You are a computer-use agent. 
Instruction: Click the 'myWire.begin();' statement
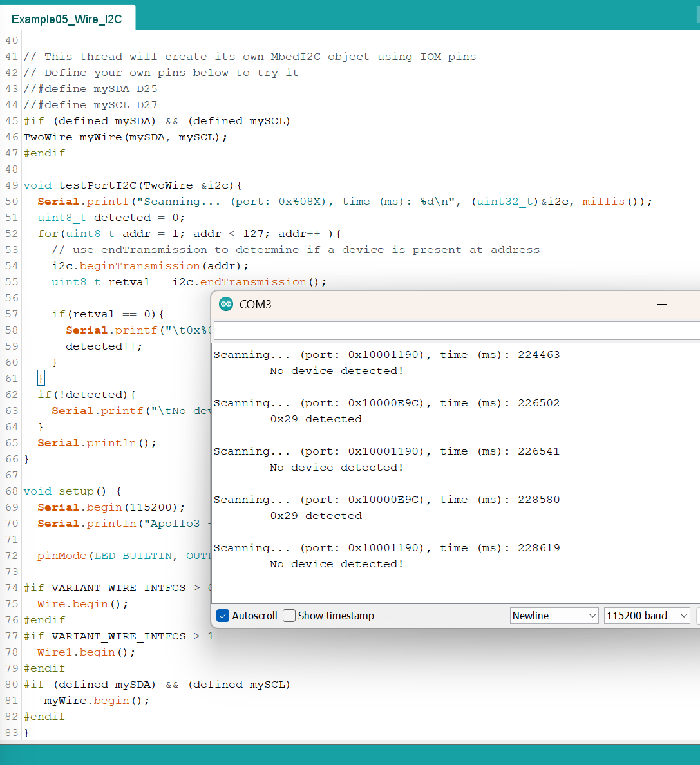pyautogui.click(x=97, y=701)
